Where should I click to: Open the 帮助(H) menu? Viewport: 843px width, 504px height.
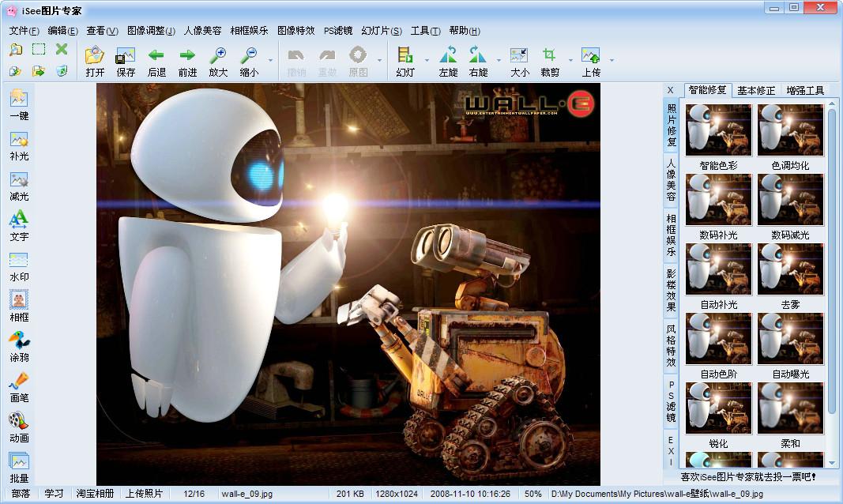[465, 31]
